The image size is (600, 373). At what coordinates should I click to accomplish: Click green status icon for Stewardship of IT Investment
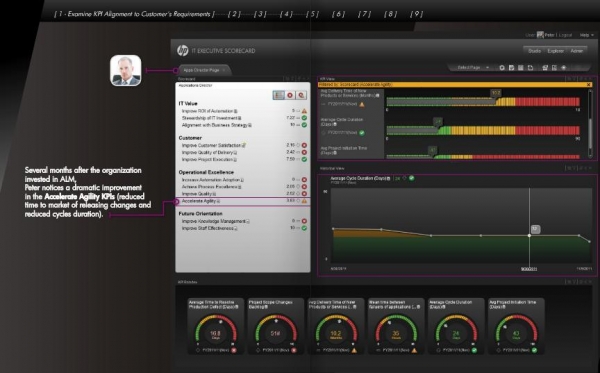tap(304, 118)
